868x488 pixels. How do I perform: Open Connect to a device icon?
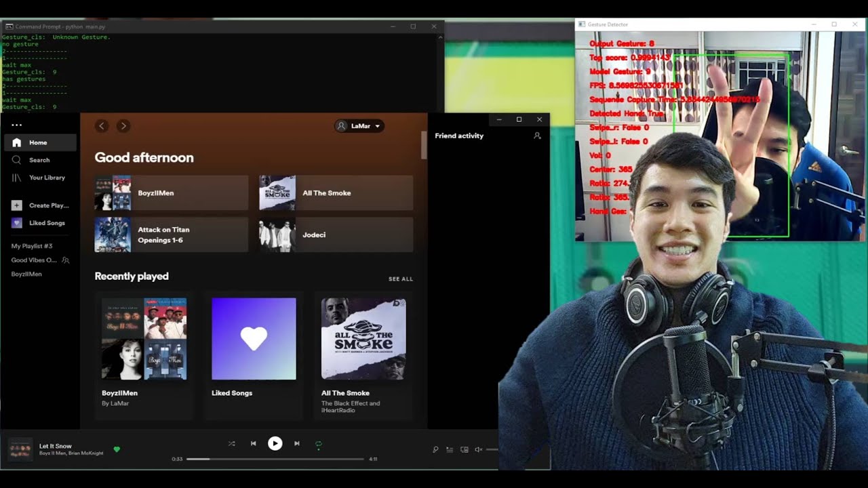[465, 449]
